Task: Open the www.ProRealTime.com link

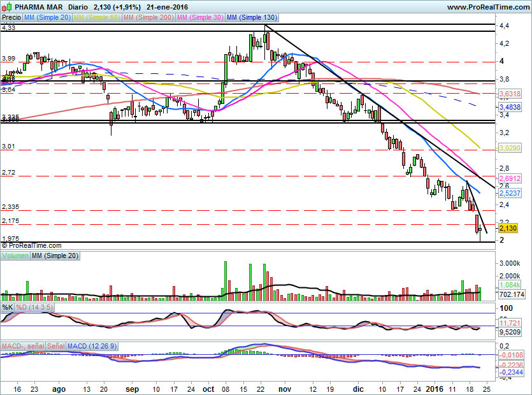Action: pos(488,7)
